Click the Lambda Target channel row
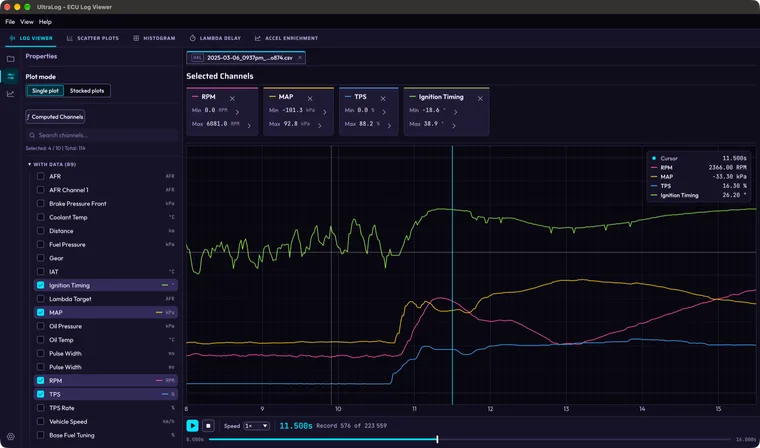Screen dimensions: 760x448 (106, 299)
